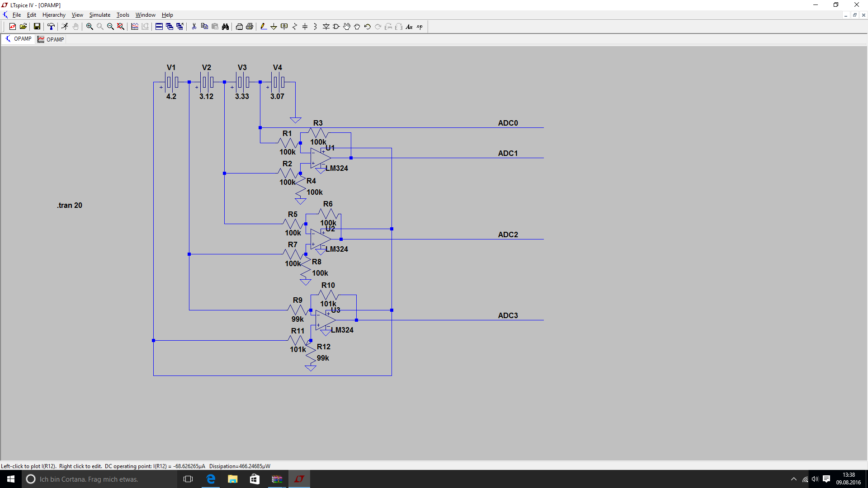This screenshot has height=488, width=868.
Task: Open the Component gate selector
Action: [336, 27]
